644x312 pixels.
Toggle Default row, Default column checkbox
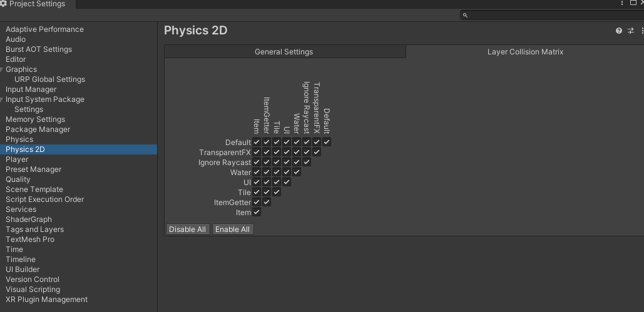(327, 142)
